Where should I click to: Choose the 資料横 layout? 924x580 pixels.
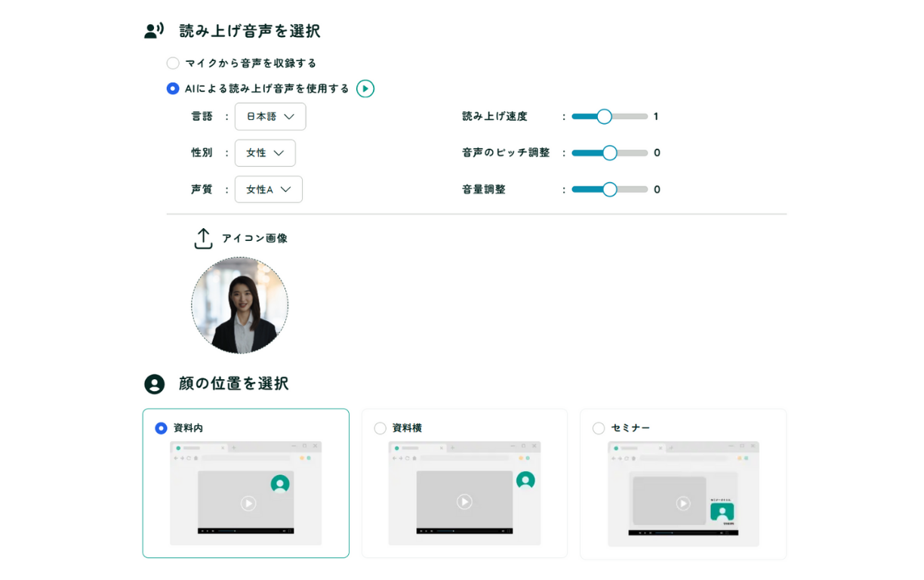click(380, 427)
